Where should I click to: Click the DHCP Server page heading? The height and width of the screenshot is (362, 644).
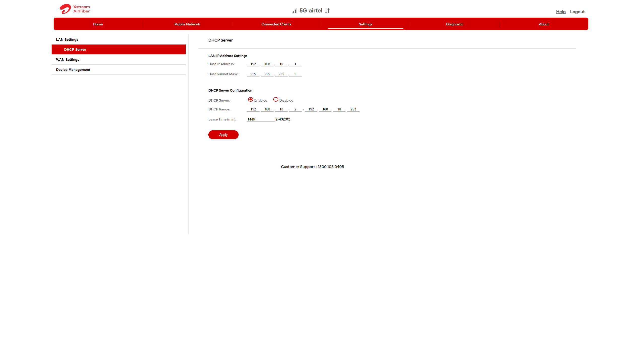(x=220, y=40)
